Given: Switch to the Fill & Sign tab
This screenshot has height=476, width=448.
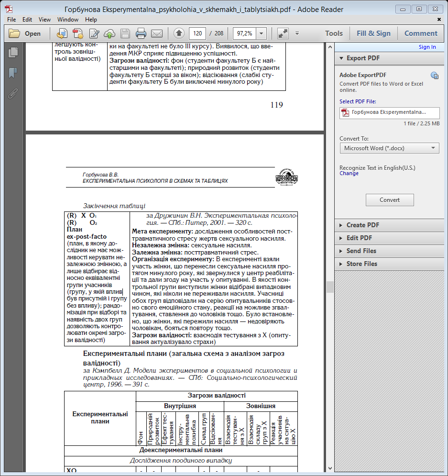Looking at the screenshot, I should 373,33.
